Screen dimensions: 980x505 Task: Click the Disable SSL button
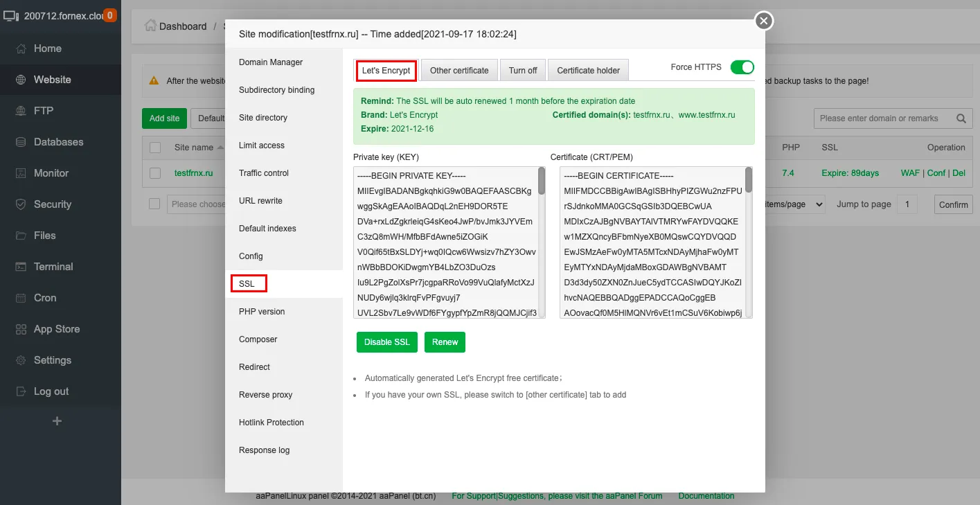coord(386,342)
